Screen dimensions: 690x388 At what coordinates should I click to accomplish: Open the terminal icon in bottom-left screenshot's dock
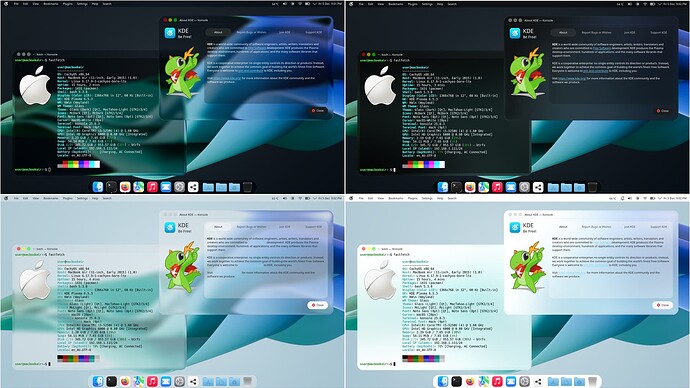click(x=111, y=381)
